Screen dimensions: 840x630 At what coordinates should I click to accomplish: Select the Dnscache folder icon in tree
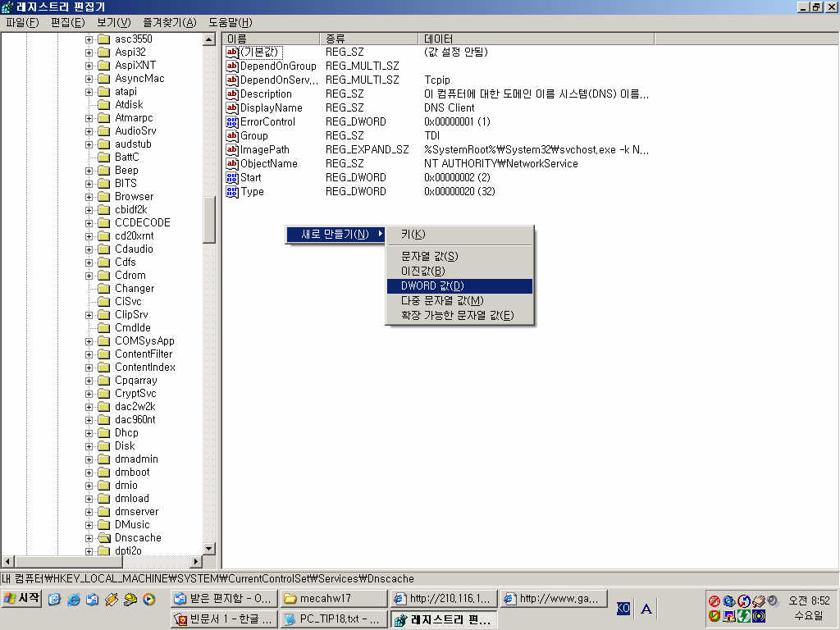103,537
